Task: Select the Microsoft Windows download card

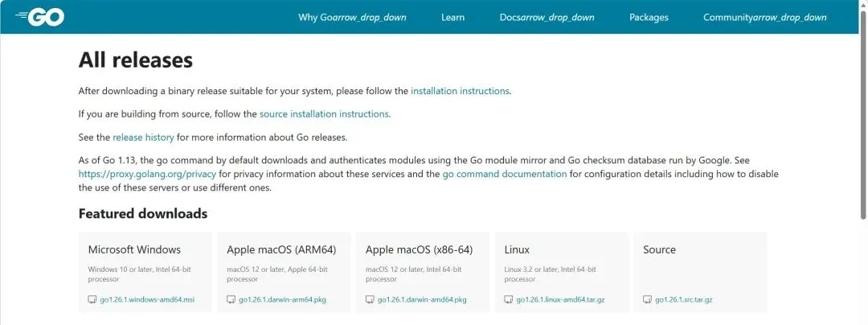Action: point(145,271)
